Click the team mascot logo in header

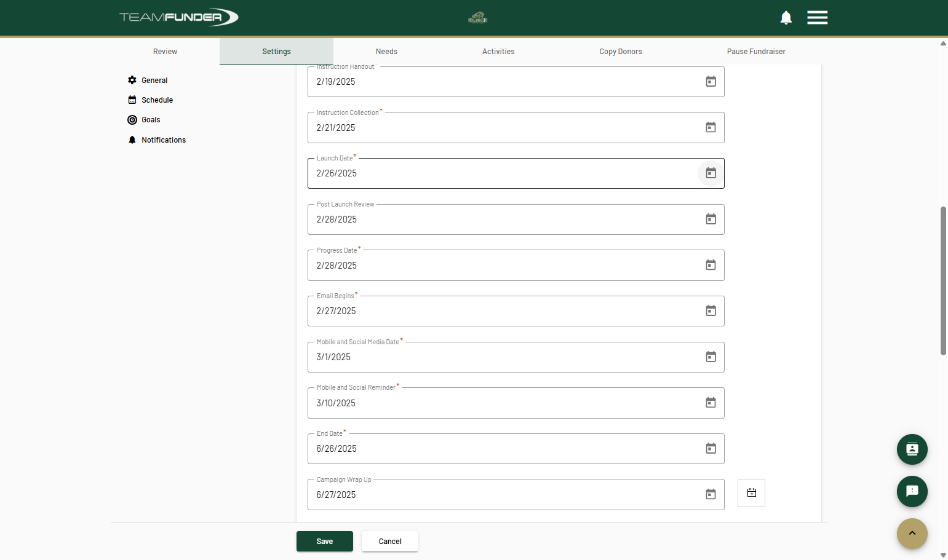click(x=478, y=17)
